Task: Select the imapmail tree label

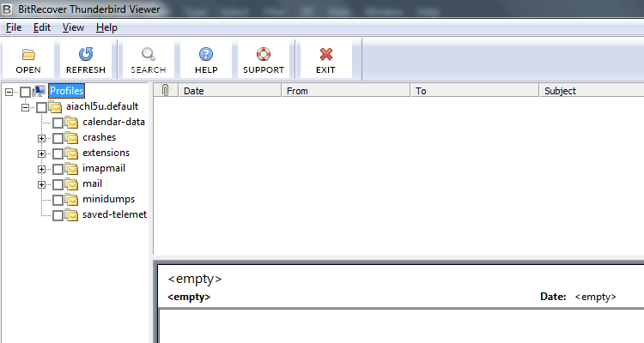Action: pyautogui.click(x=104, y=168)
